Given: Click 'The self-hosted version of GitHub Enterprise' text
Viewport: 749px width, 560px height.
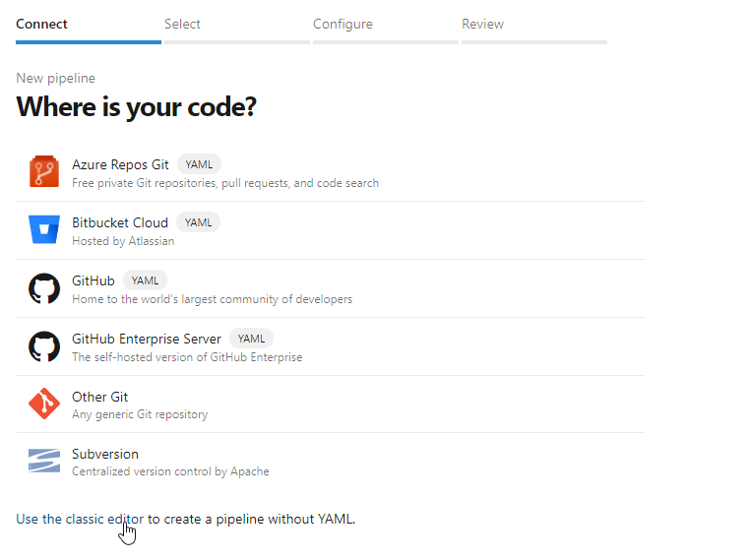Looking at the screenshot, I should 187,357.
